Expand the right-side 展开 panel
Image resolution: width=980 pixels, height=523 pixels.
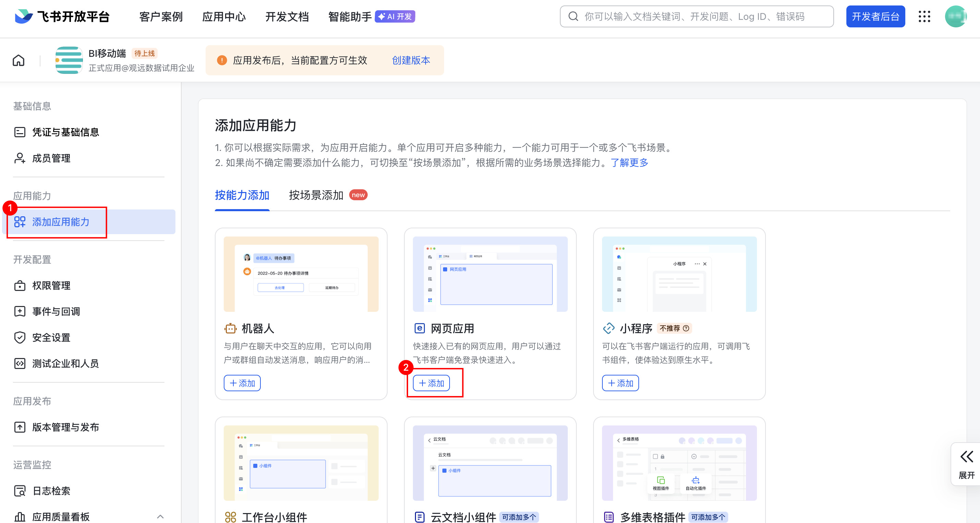coord(966,464)
